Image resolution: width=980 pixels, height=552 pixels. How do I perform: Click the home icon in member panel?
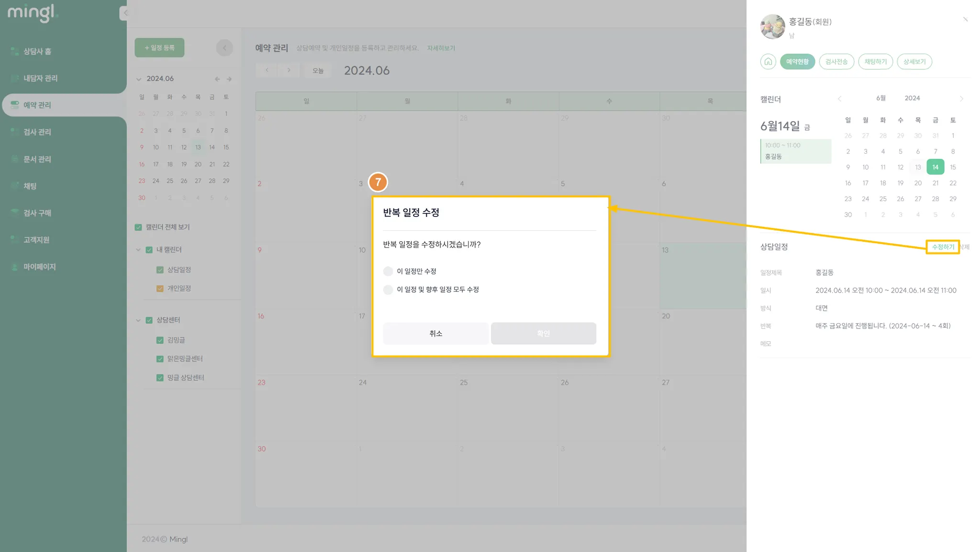click(x=768, y=62)
